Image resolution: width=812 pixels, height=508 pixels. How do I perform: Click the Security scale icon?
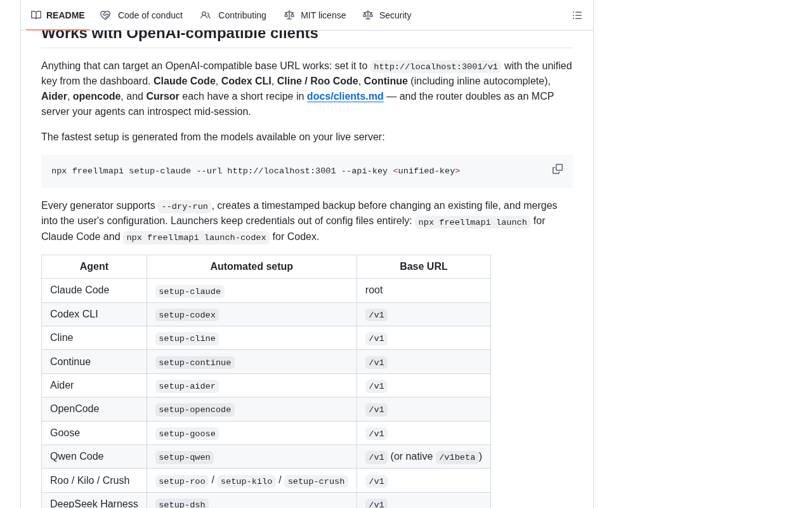pyautogui.click(x=368, y=15)
